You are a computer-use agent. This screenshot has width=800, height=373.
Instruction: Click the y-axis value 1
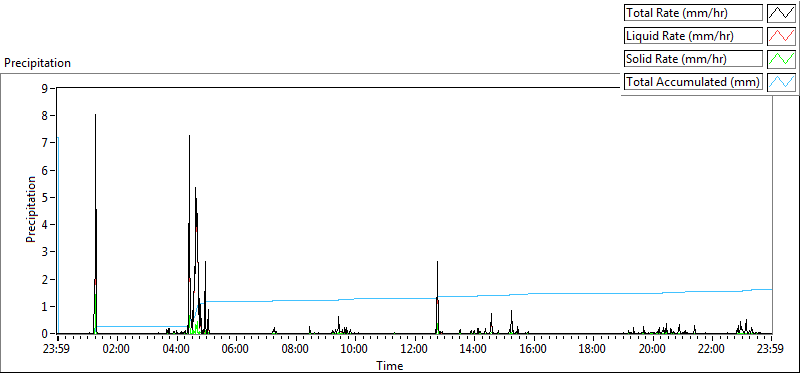(x=45, y=307)
